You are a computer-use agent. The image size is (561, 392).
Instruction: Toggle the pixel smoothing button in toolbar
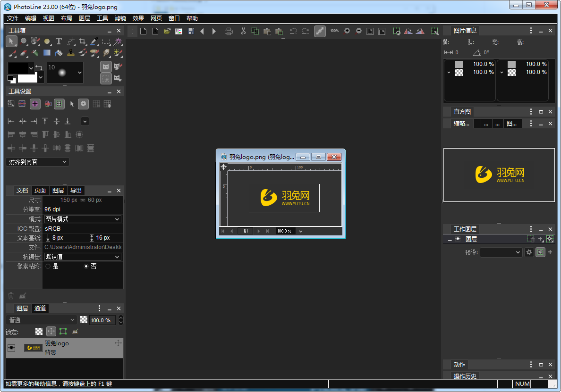pyautogui.click(x=320, y=32)
